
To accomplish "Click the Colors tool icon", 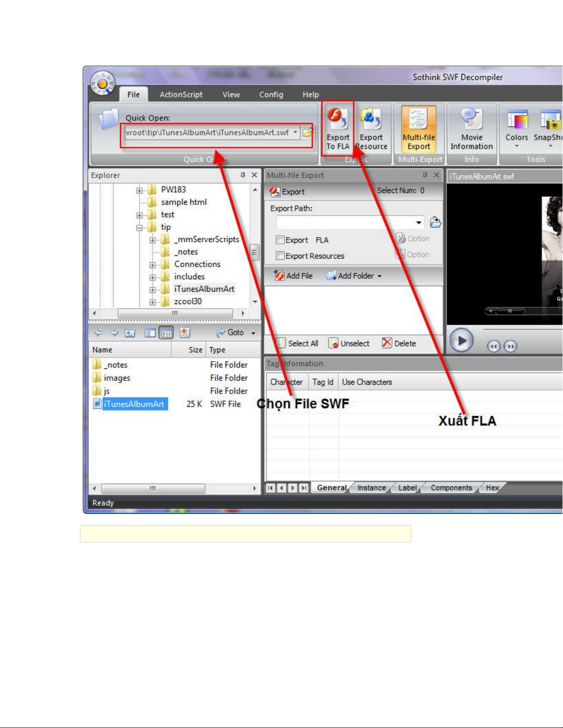I will coord(517,120).
